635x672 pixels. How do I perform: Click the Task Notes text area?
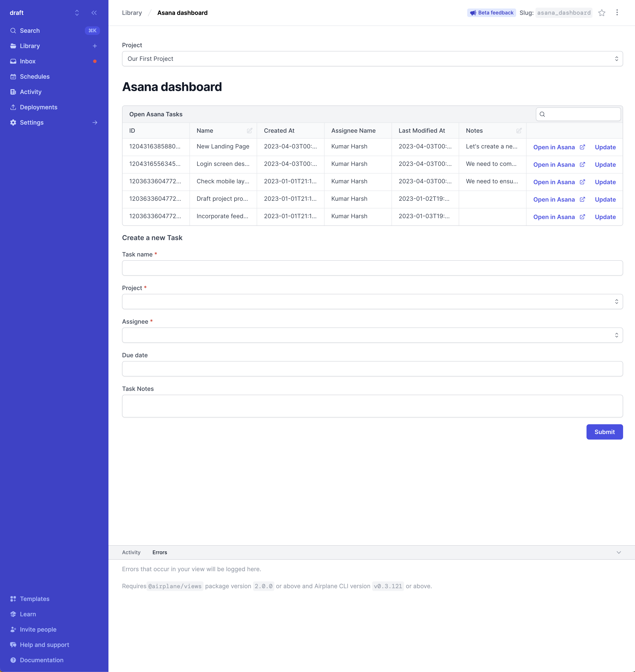[372, 406]
